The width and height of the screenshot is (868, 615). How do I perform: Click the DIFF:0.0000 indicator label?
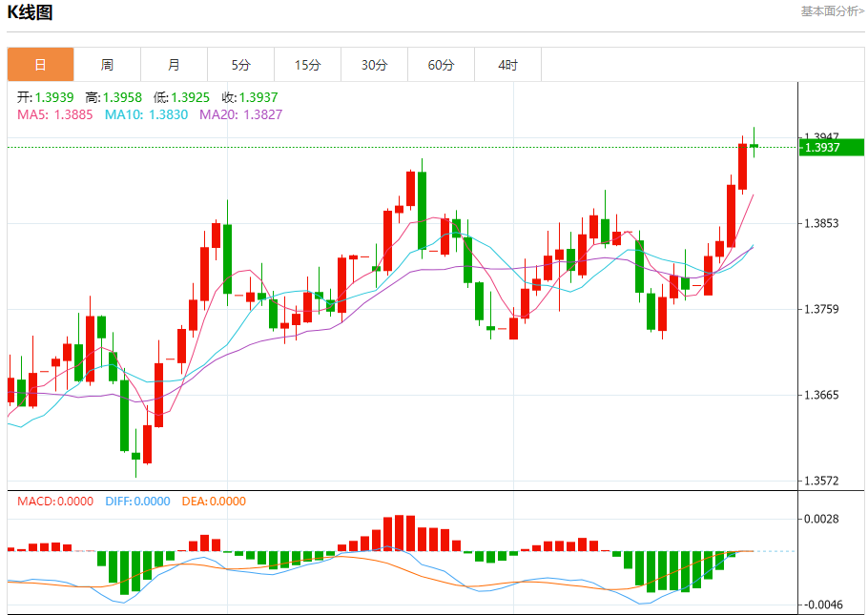[x=137, y=502]
